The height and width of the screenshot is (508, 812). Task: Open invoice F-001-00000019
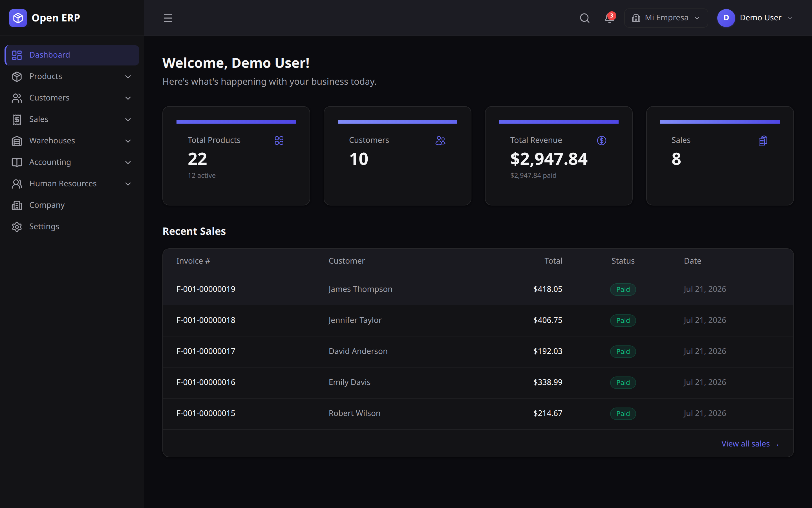tap(206, 289)
